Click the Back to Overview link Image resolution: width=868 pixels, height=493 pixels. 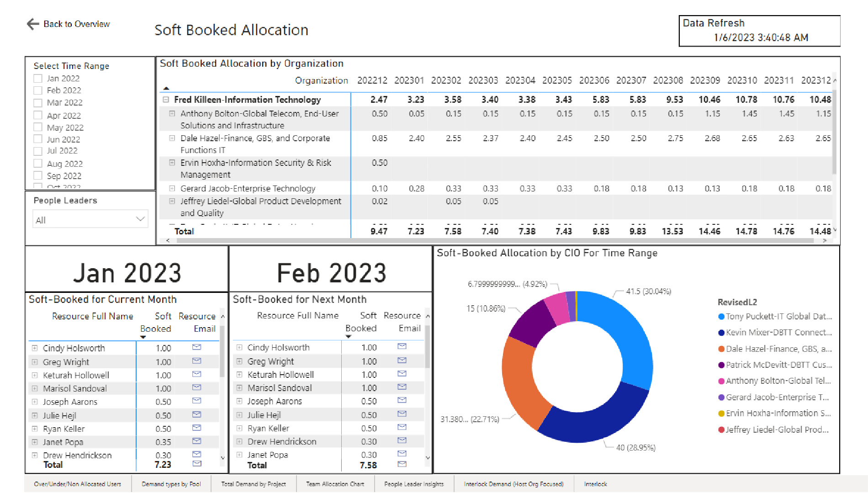[x=76, y=24]
